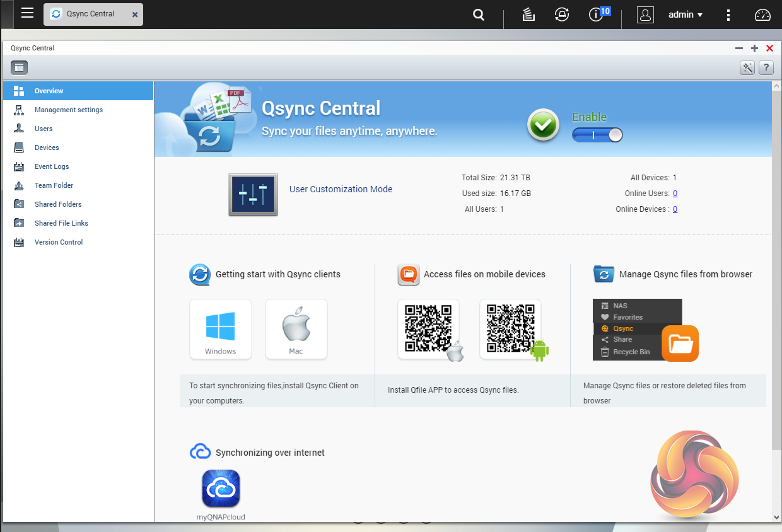This screenshot has width=782, height=532.
Task: Click the Windows client download icon
Action: point(221,329)
